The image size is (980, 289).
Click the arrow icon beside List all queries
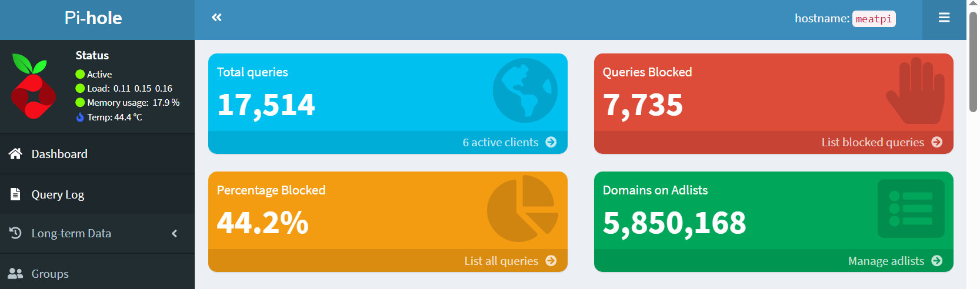(551, 261)
